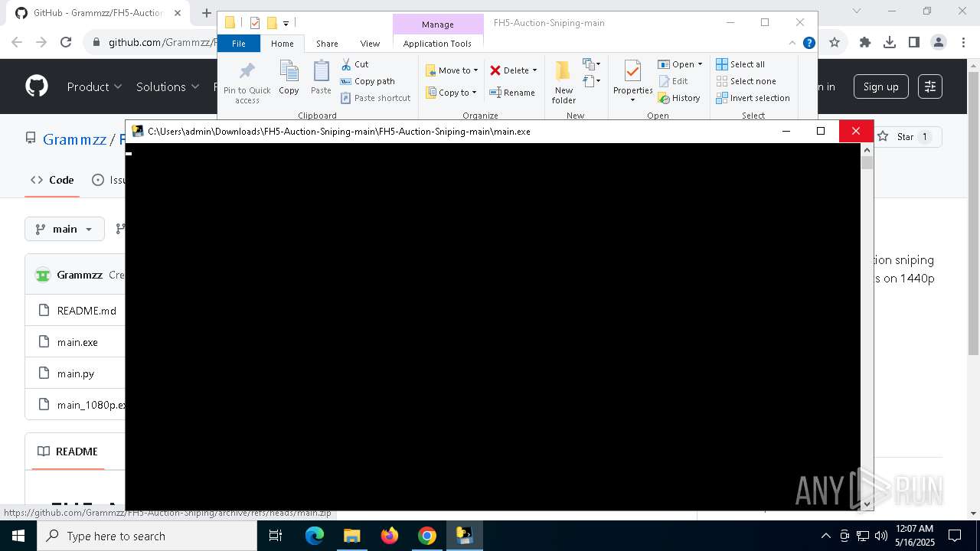This screenshot has width=980, height=551.
Task: Click the console window vertical scrollbar
Action: coord(867,327)
